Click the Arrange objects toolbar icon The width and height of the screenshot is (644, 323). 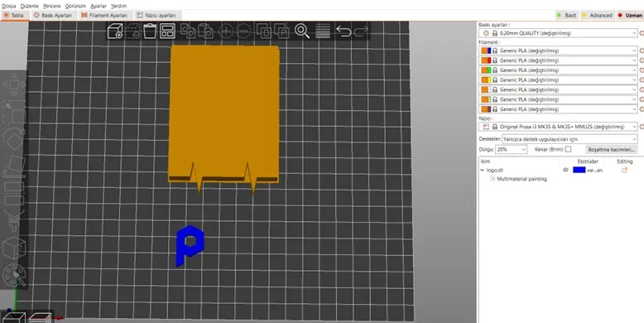pyautogui.click(x=167, y=31)
